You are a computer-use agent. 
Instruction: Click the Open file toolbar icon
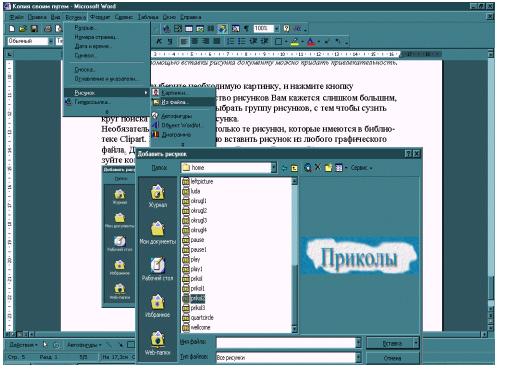coord(23,29)
